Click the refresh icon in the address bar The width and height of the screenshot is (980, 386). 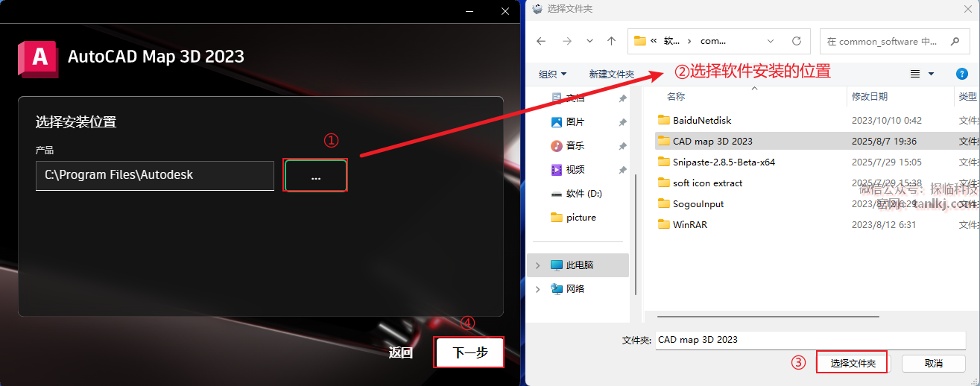pyautogui.click(x=796, y=41)
